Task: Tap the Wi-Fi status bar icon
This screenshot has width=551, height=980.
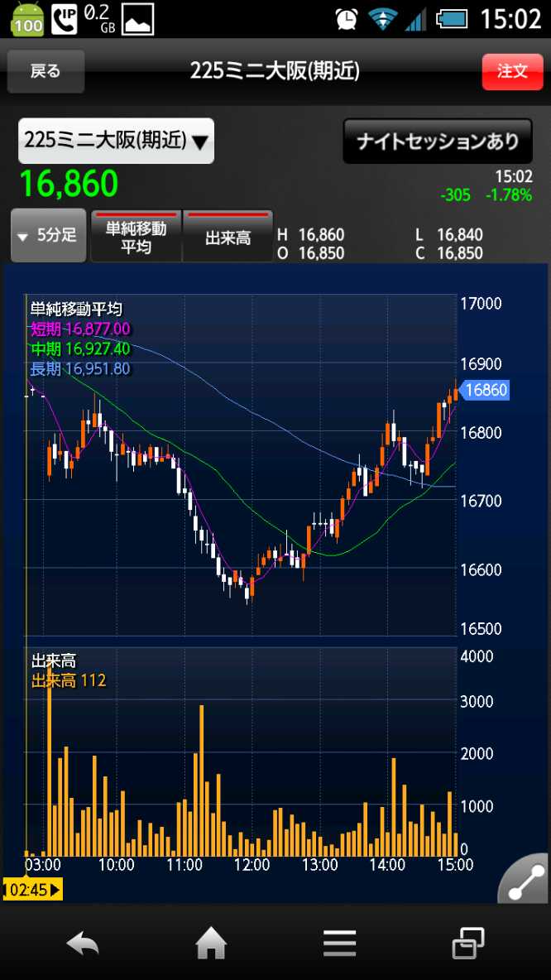Action: point(382,18)
